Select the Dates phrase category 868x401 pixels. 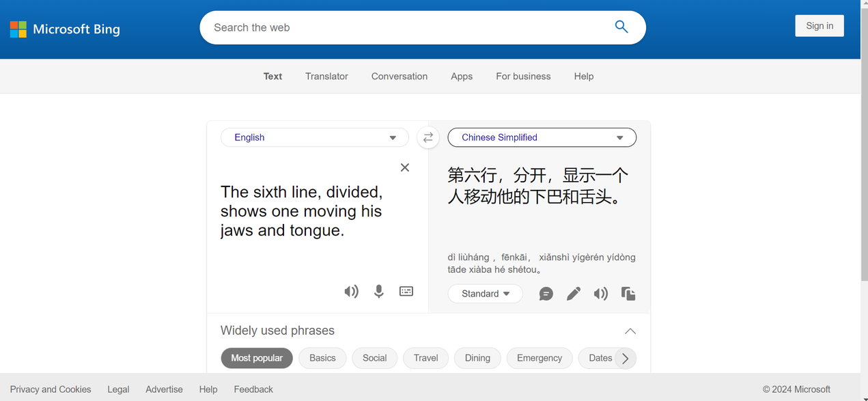600,358
